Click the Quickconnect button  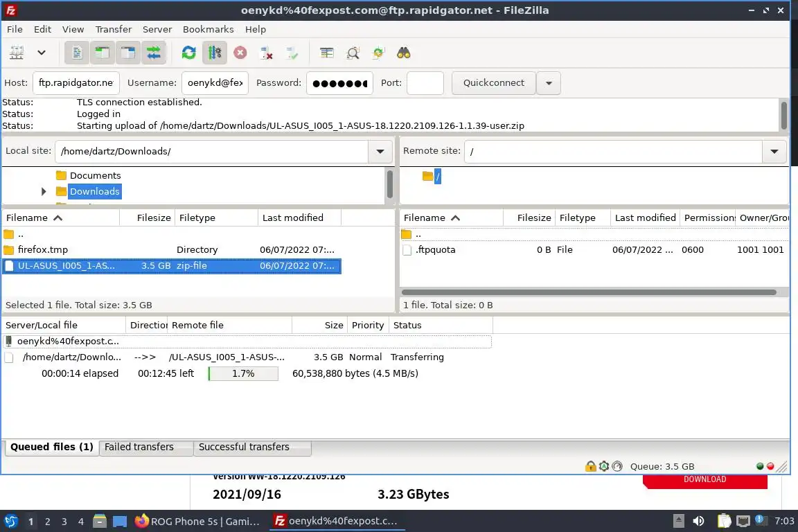pos(493,83)
